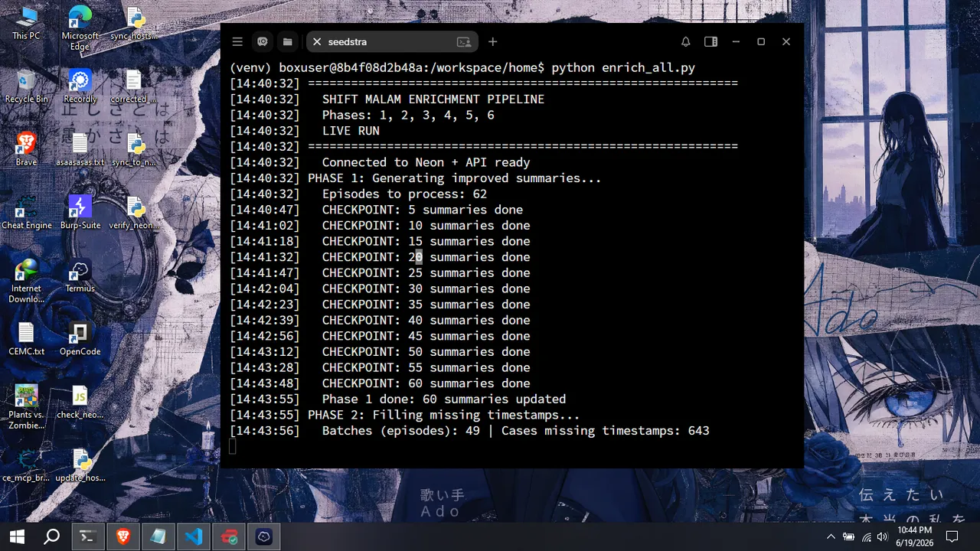The height and width of the screenshot is (551, 980).
Task: Click the 'Episodes to process: 62' line
Action: tap(404, 194)
